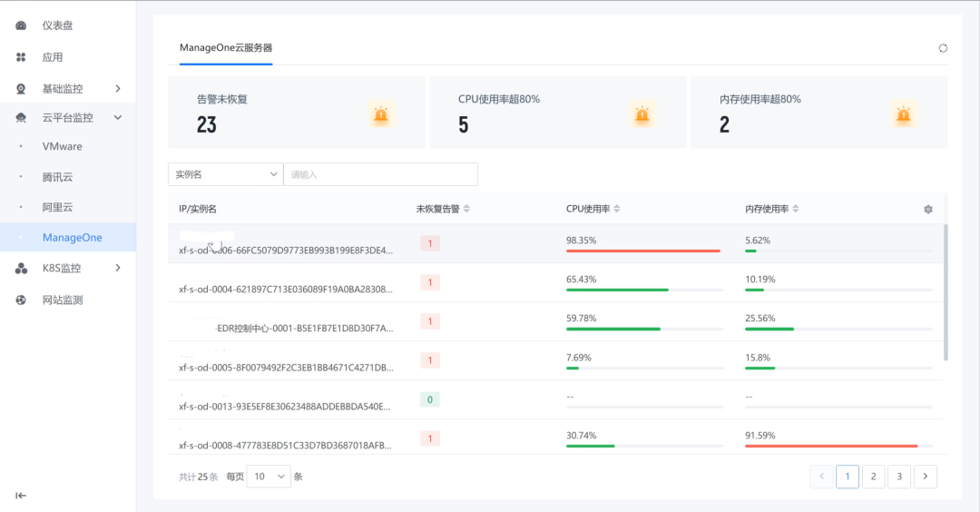980x512 pixels.
Task: Click the 5.62% memory usage value
Action: point(758,240)
